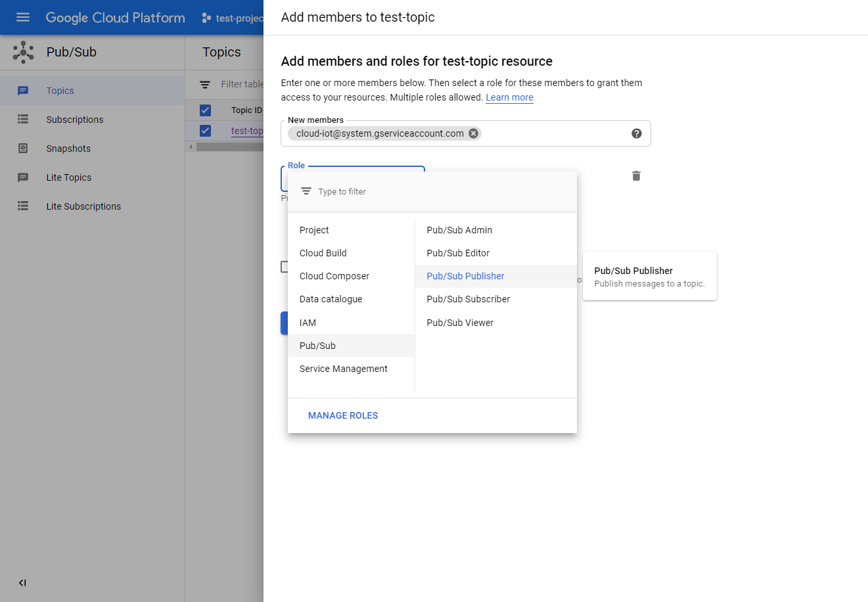Click the MANAGE ROLES button
Viewport: 868px width, 602px height.
tap(343, 415)
